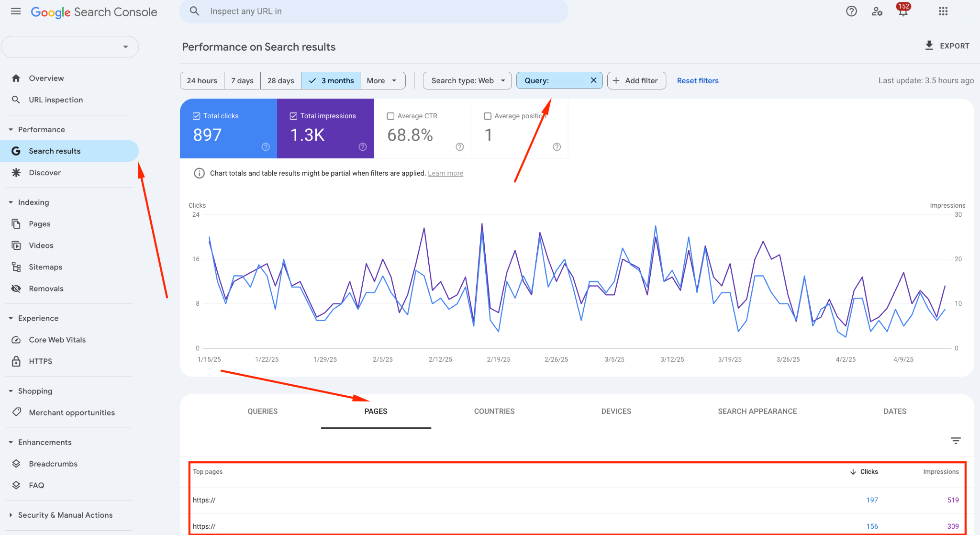Uncheck the Total impressions checkbox

pos(293,116)
